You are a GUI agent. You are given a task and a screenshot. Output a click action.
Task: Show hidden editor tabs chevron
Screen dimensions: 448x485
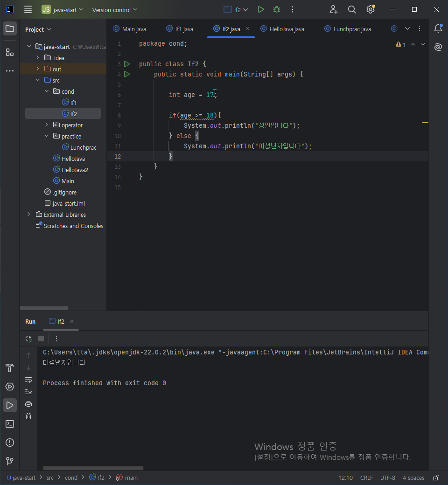[407, 28]
